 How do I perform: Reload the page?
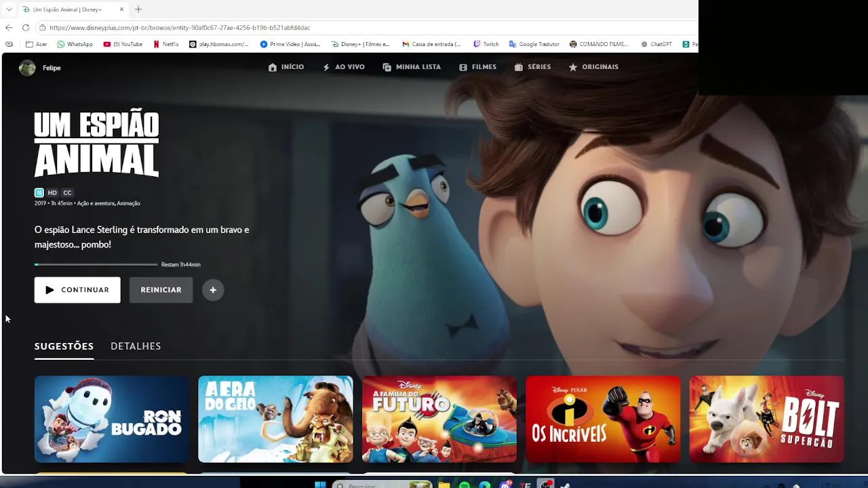click(x=26, y=28)
